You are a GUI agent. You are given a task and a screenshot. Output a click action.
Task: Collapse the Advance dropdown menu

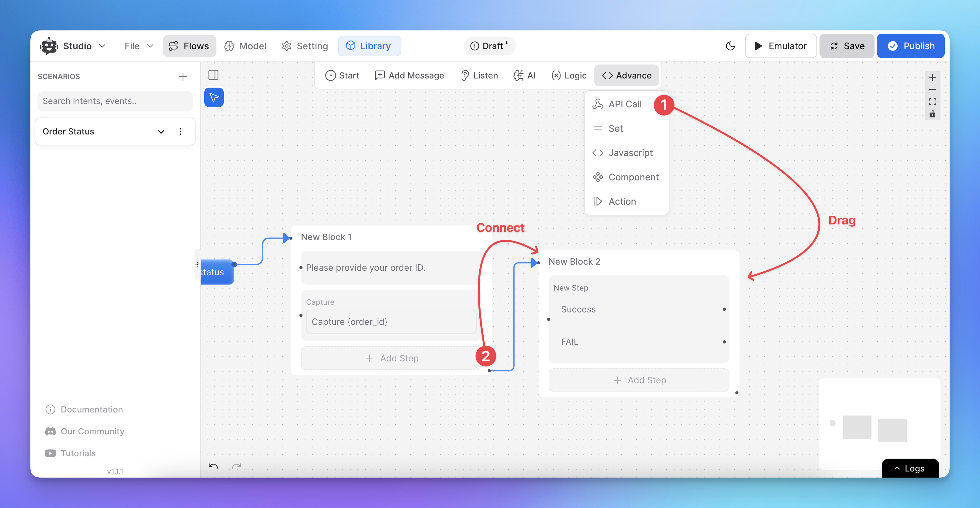626,75
